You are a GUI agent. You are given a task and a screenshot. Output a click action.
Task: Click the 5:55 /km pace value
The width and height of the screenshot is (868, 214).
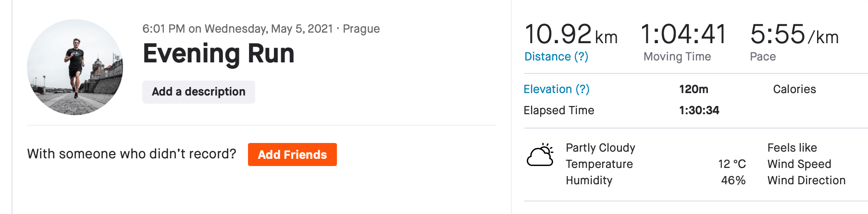coord(794,35)
